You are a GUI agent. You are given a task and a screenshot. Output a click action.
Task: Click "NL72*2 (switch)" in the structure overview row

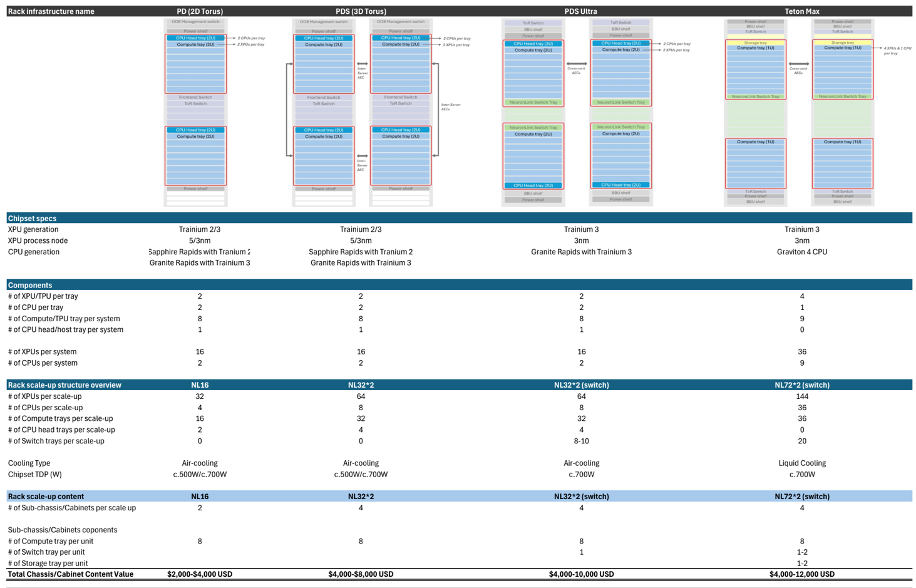(802, 385)
